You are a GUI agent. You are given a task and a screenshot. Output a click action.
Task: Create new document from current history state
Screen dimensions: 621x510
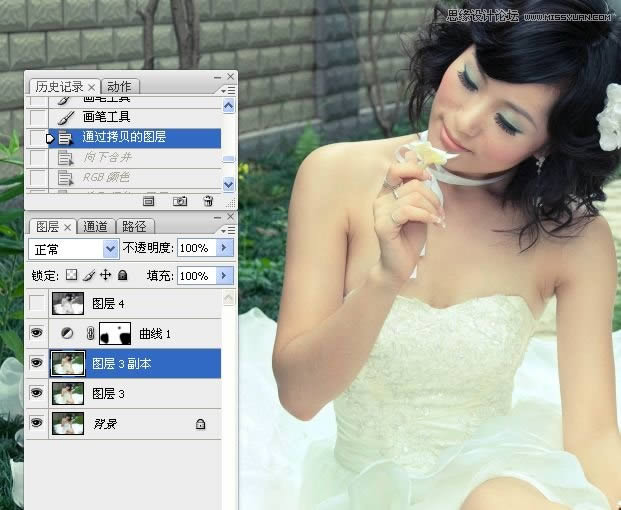(x=148, y=201)
